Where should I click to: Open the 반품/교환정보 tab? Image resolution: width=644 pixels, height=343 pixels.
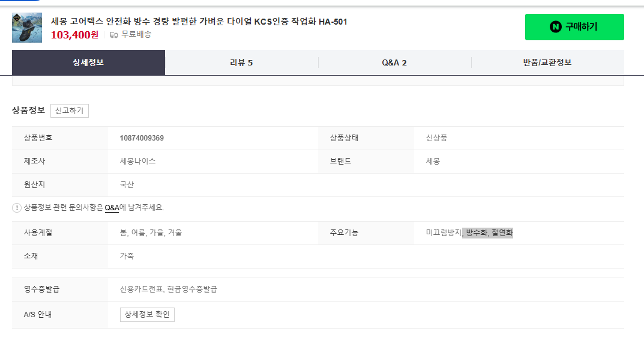click(547, 62)
